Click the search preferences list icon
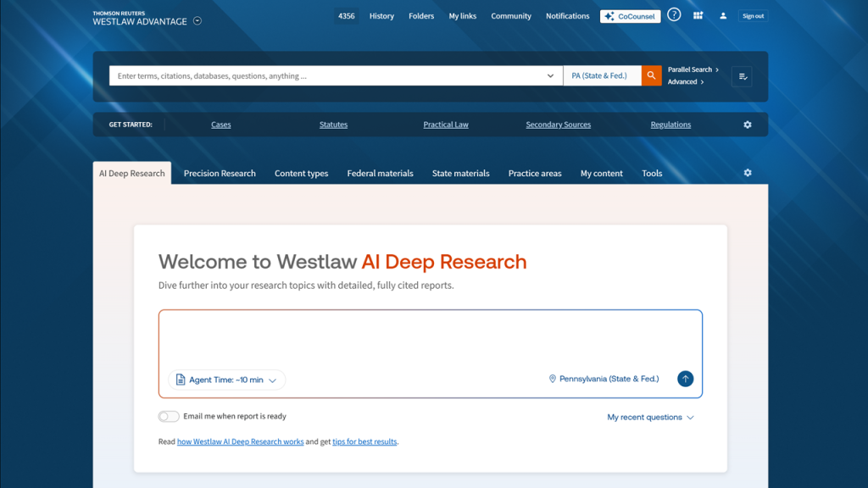The width and height of the screenshot is (868, 488). (742, 76)
